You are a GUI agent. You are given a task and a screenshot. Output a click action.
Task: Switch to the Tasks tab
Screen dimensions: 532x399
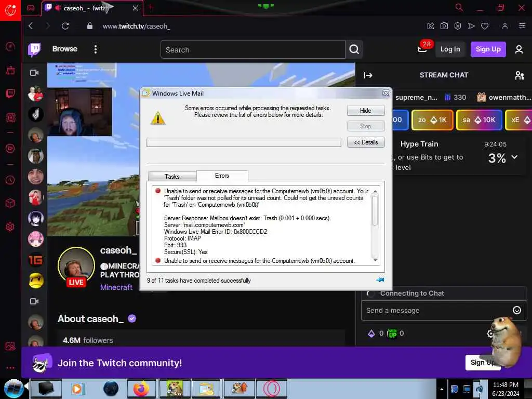(x=172, y=177)
